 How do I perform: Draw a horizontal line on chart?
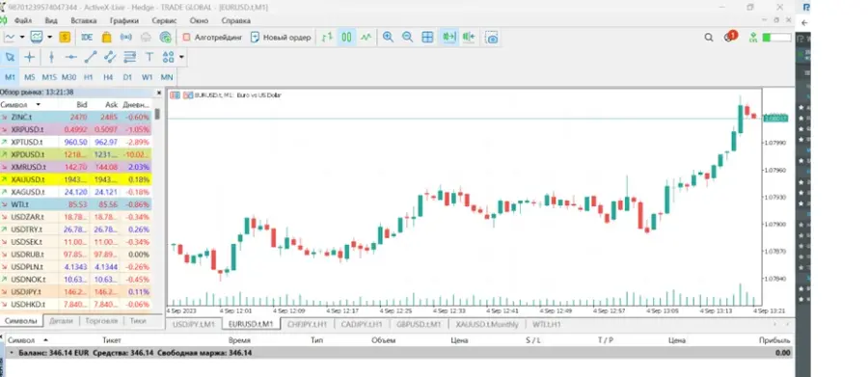pos(70,57)
